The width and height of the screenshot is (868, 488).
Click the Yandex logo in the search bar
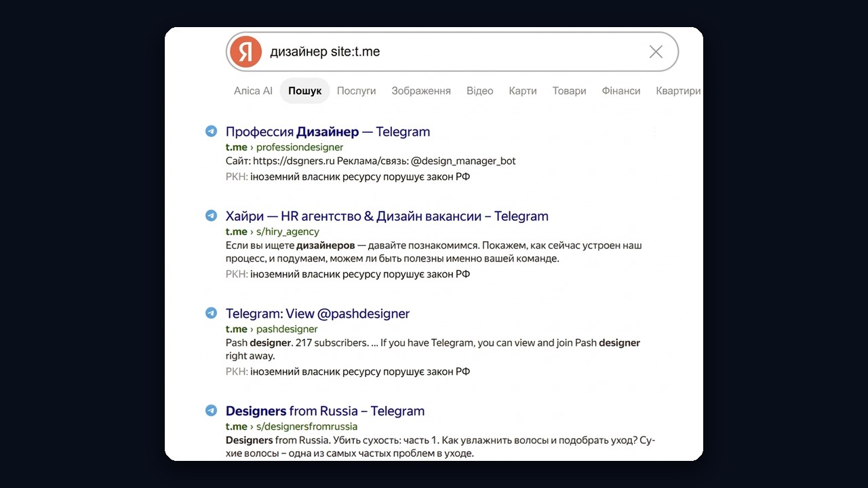[245, 52]
